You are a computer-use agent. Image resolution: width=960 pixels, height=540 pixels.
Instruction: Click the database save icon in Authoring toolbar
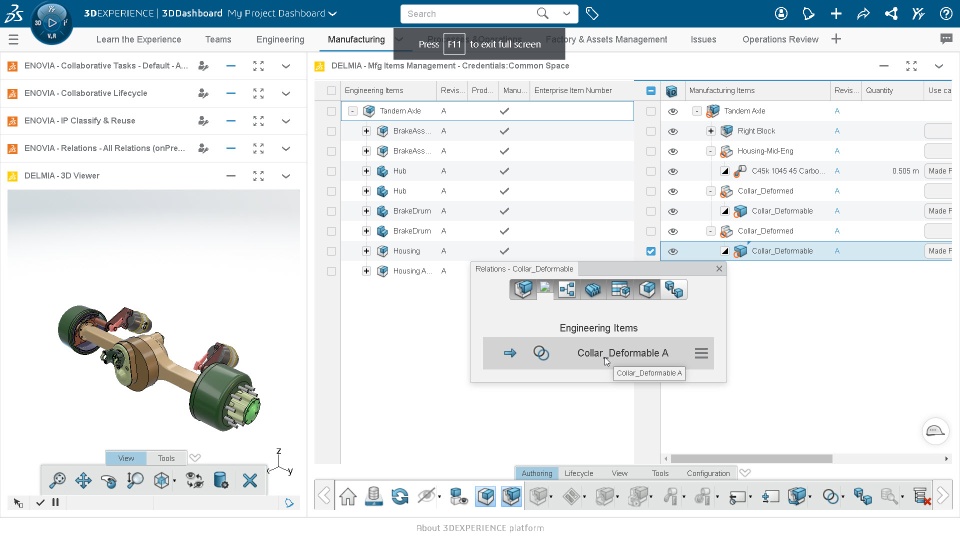(x=373, y=496)
